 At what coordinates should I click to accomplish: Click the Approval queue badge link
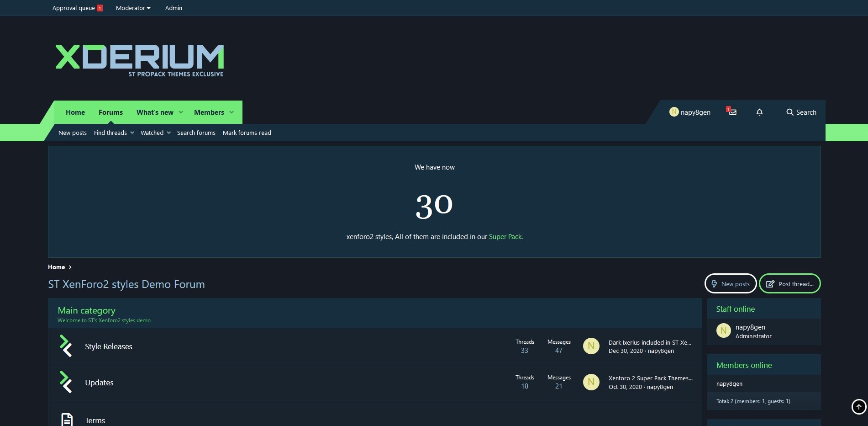point(78,8)
